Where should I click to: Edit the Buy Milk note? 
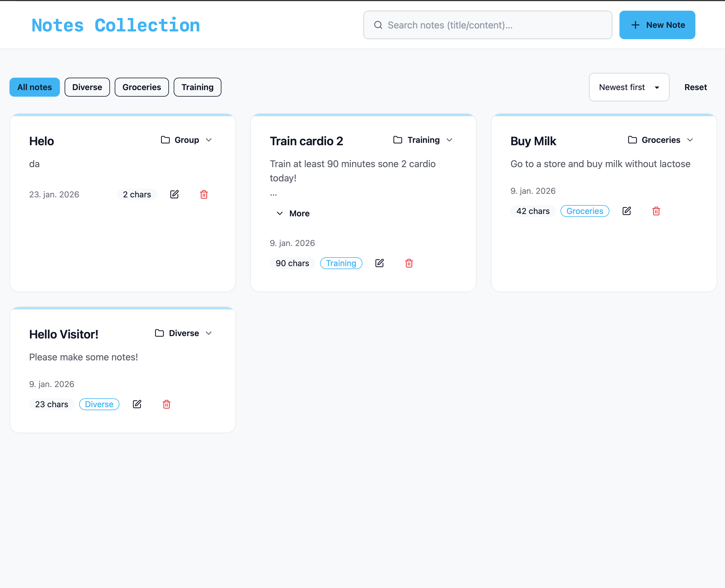tap(626, 211)
